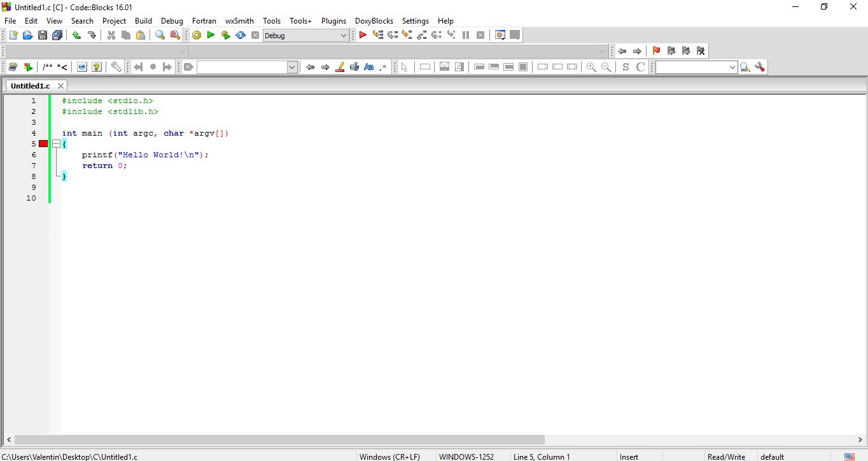
Task: Step out of the current function
Action: (x=421, y=35)
